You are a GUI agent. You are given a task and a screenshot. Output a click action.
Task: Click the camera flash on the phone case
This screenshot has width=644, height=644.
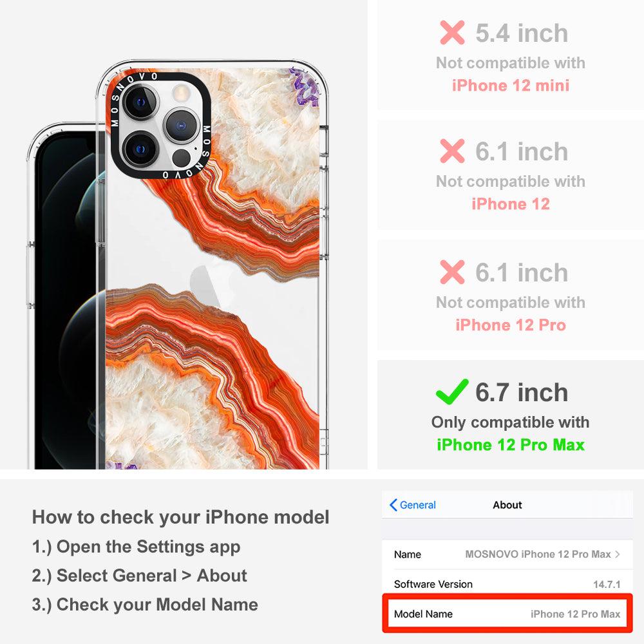181,93
